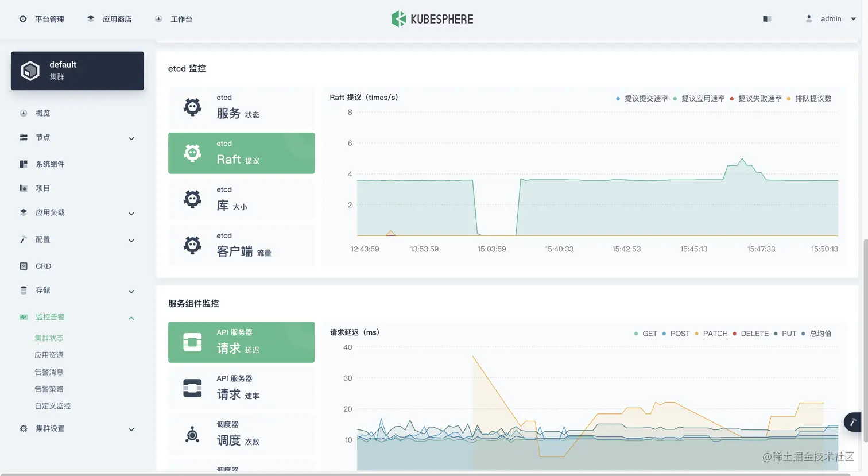The height and width of the screenshot is (476, 868).
Task: Expand the 节点 menu chevron
Action: click(131, 138)
